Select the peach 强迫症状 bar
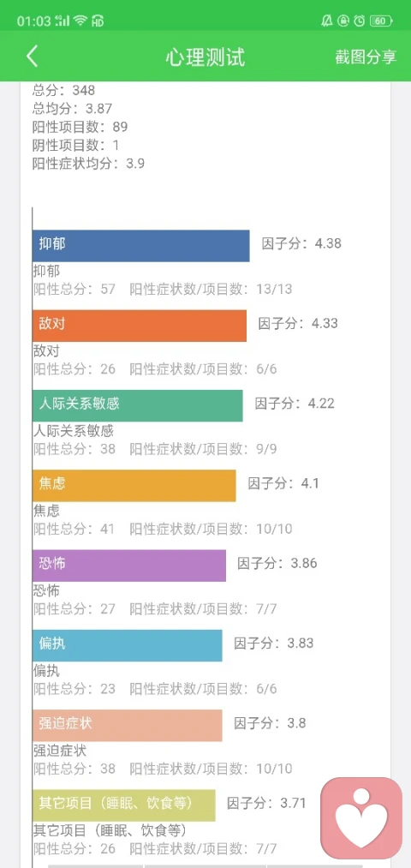Viewport: 411px width, 868px height. 128,725
